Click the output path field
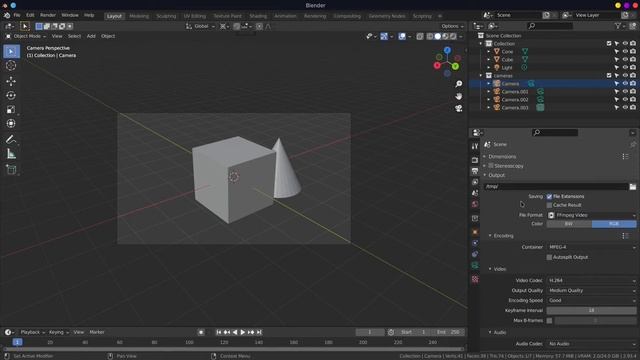 (556, 187)
